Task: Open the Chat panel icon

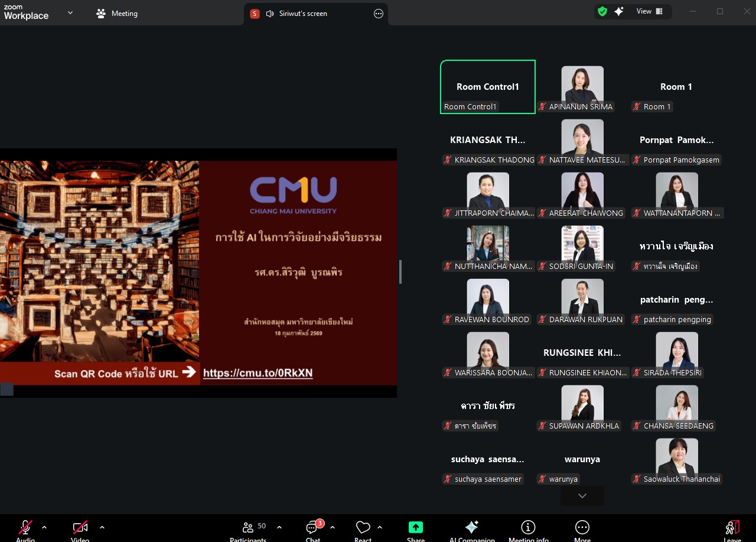Action: click(x=313, y=528)
